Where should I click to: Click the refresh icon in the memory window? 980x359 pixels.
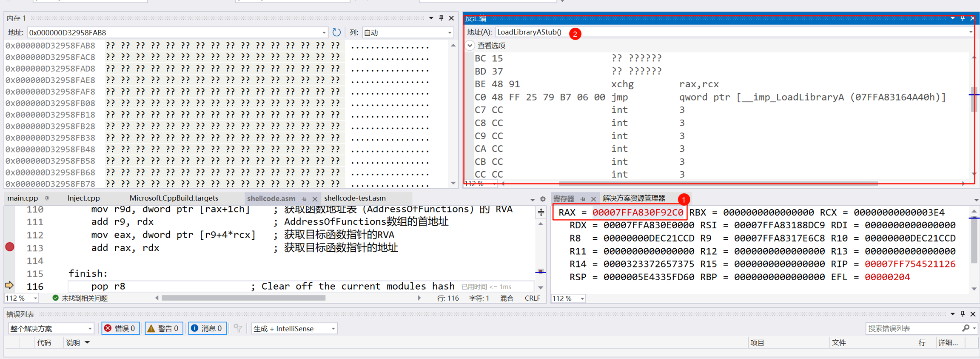coord(336,32)
